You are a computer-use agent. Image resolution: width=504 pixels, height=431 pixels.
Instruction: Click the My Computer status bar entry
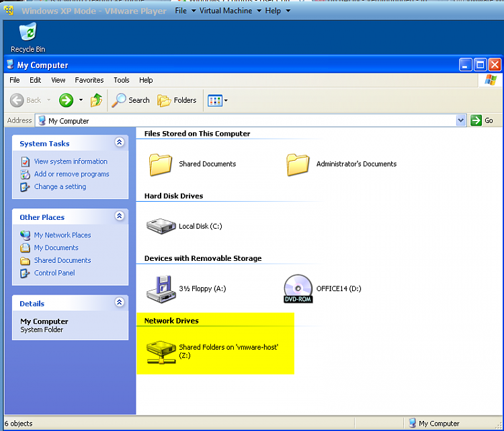pyautogui.click(x=434, y=424)
